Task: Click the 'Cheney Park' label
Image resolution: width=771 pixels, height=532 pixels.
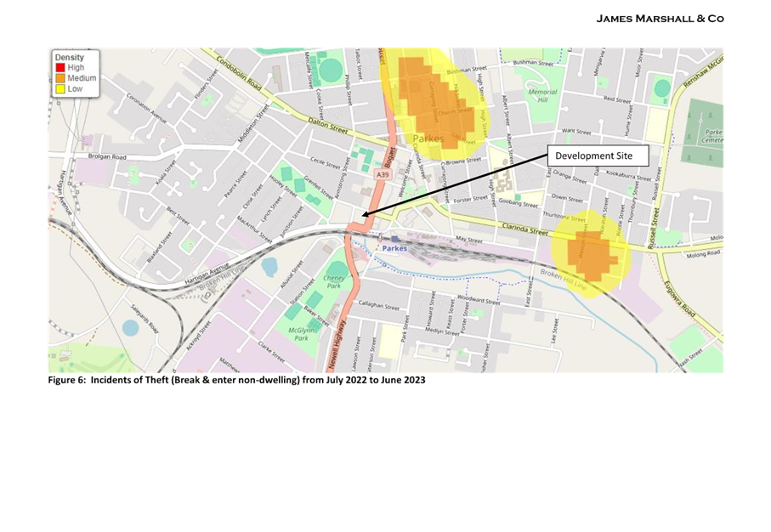Action: point(334,282)
